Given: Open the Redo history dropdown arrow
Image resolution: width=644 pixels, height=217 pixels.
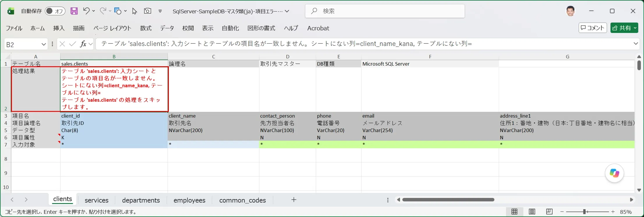Looking at the screenshot, I should coord(110,11).
